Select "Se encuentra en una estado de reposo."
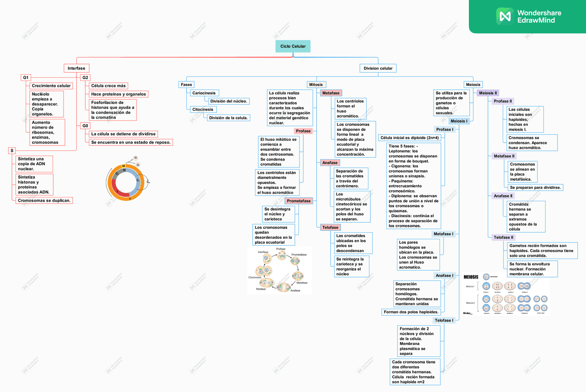Screen dimensions: 586x392 [131, 142]
